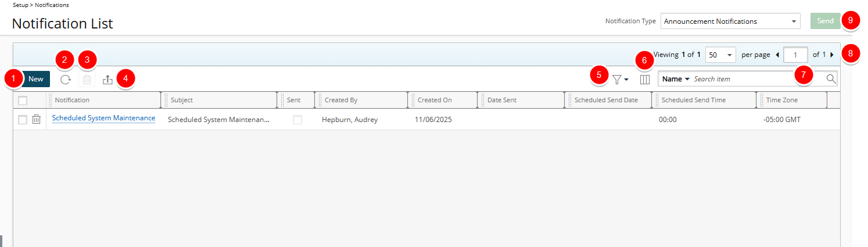Open the 50 per page dropdown
The height and width of the screenshot is (247, 868).
click(x=720, y=55)
